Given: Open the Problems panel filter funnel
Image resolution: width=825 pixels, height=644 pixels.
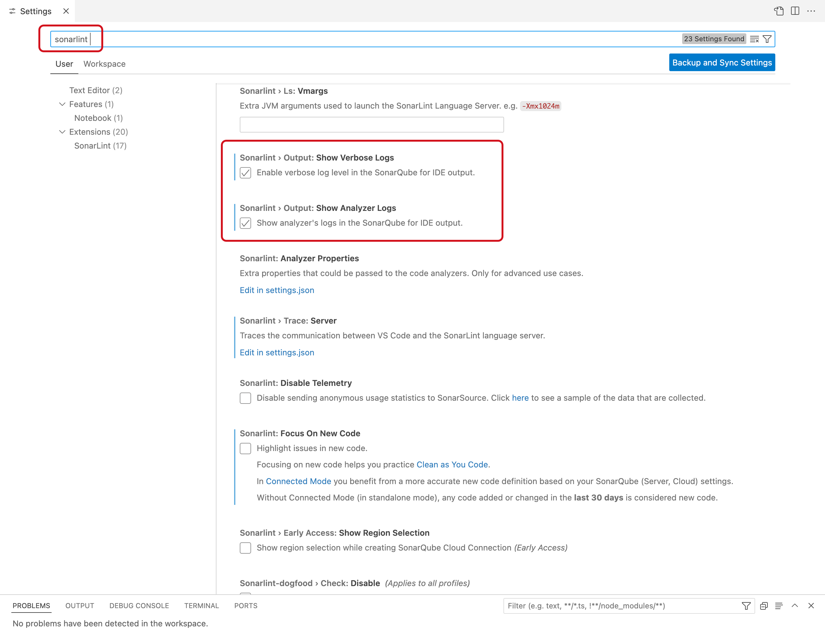Looking at the screenshot, I should coord(746,606).
